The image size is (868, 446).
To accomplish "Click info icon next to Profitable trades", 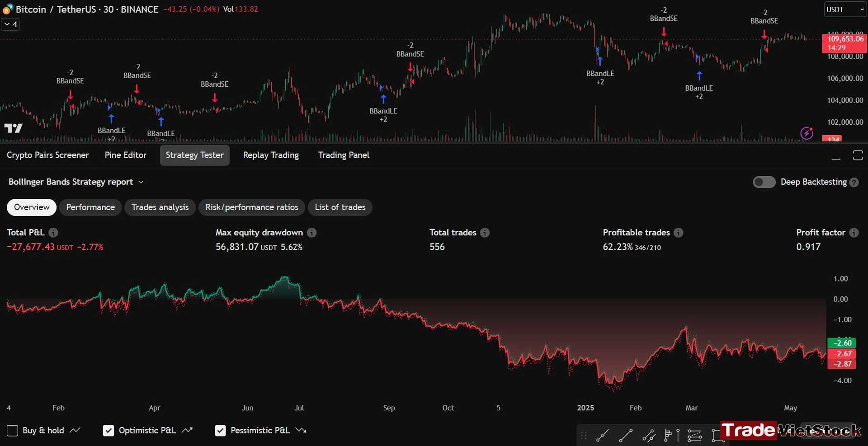I will click(x=679, y=233).
